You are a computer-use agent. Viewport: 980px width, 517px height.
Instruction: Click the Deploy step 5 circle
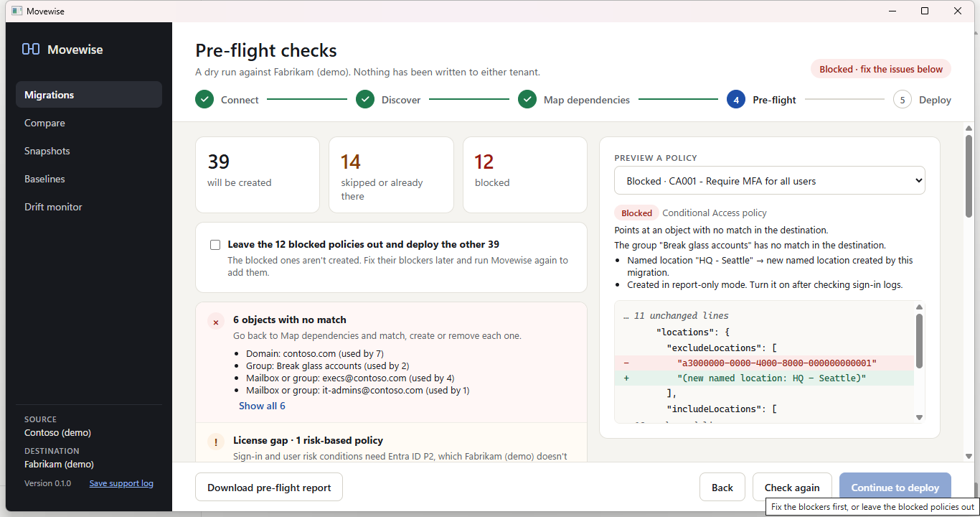(x=903, y=100)
